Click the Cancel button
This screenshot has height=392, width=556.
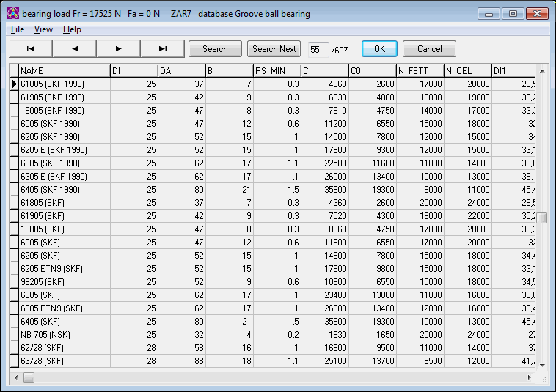[x=429, y=49]
